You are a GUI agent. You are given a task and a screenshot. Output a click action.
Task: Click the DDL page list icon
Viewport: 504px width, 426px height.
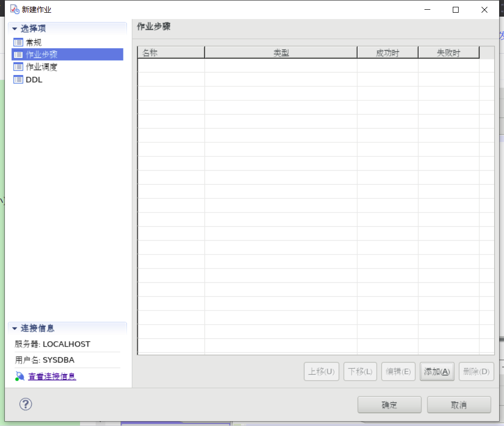coord(19,79)
